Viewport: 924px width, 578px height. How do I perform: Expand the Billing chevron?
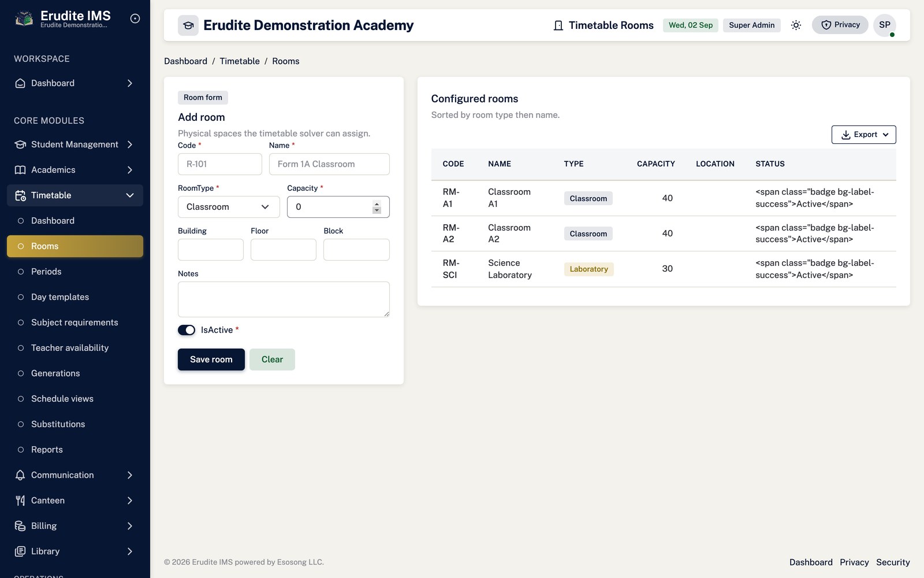pyautogui.click(x=130, y=526)
